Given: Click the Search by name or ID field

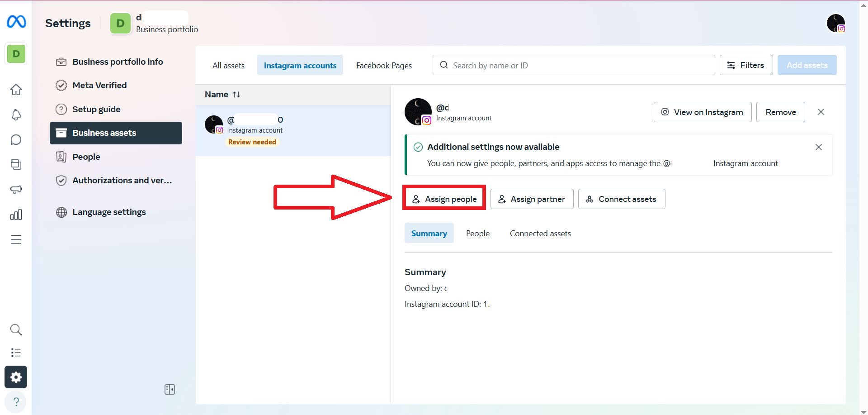Looking at the screenshot, I should [x=574, y=65].
